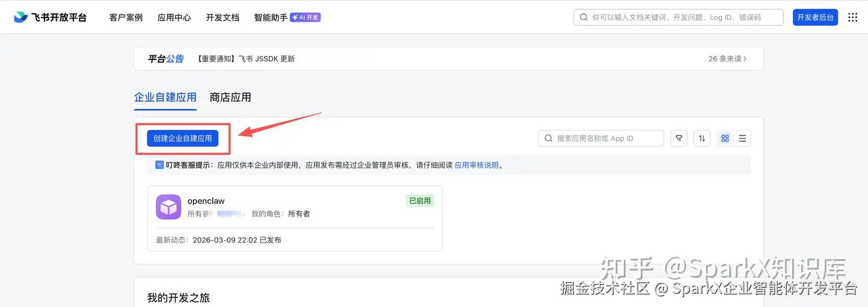Image resolution: width=868 pixels, height=307 pixels.
Task: Focus the top documentation search field
Action: 678,17
